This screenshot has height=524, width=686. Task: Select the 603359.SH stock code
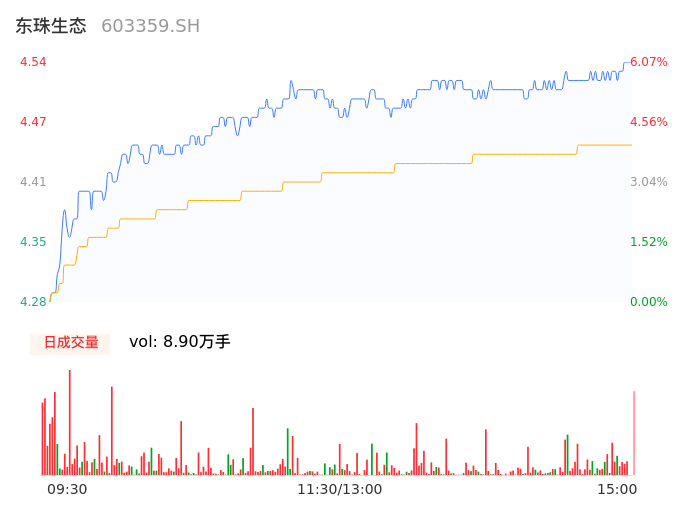pyautogui.click(x=150, y=26)
